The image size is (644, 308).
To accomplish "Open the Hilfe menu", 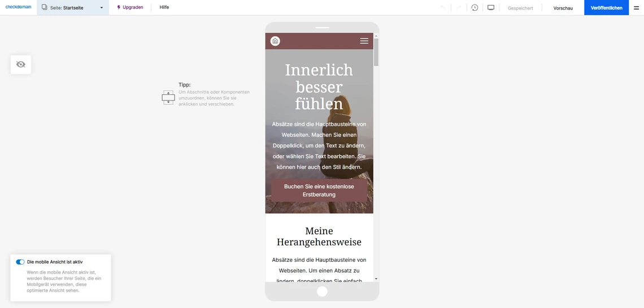I will pos(164,7).
